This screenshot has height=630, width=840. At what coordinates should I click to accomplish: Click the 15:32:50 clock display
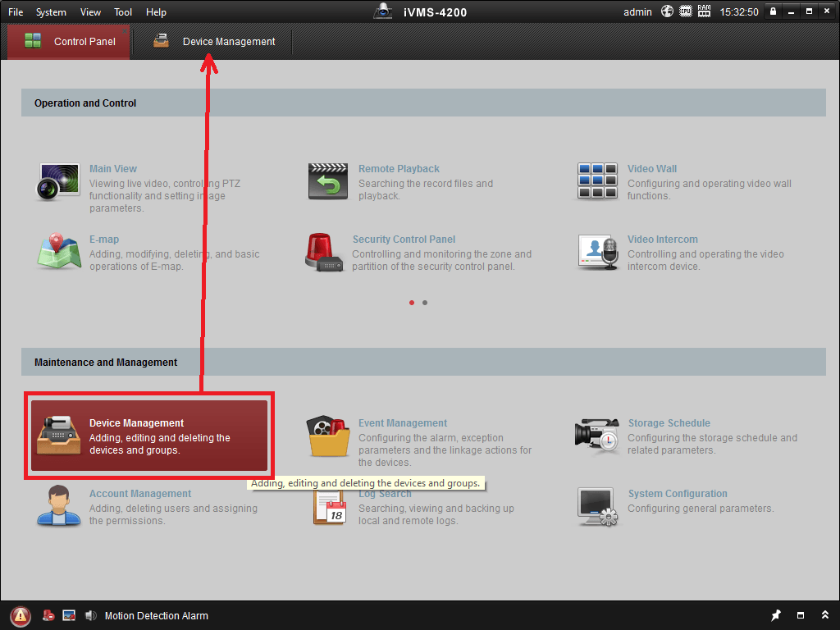[739, 11]
